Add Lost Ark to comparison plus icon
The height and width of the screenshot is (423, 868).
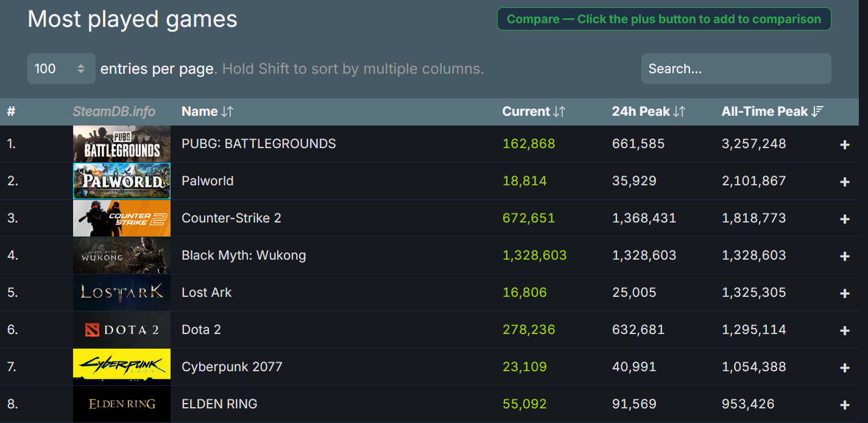[844, 293]
